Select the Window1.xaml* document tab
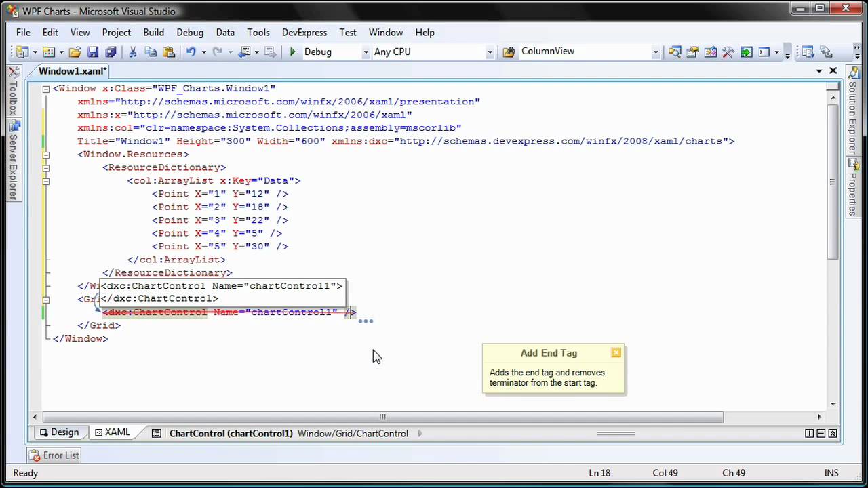The height and width of the screenshot is (488, 868). (73, 71)
